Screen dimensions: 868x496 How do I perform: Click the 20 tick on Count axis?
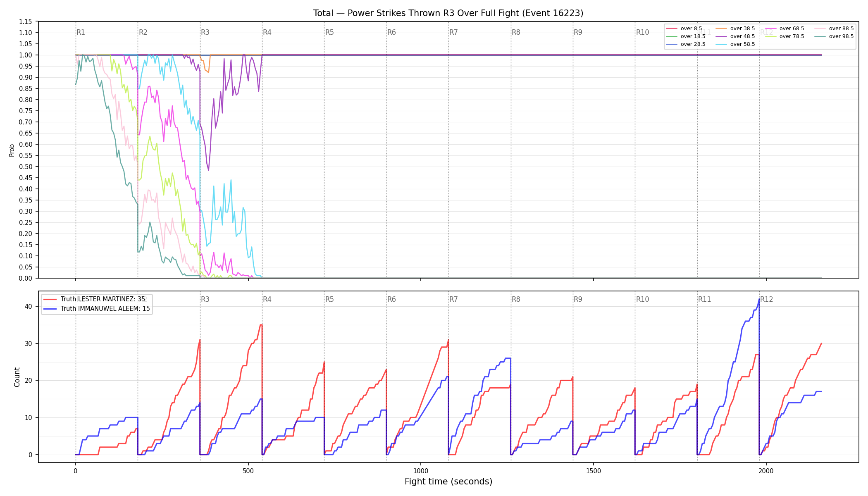[x=29, y=380]
